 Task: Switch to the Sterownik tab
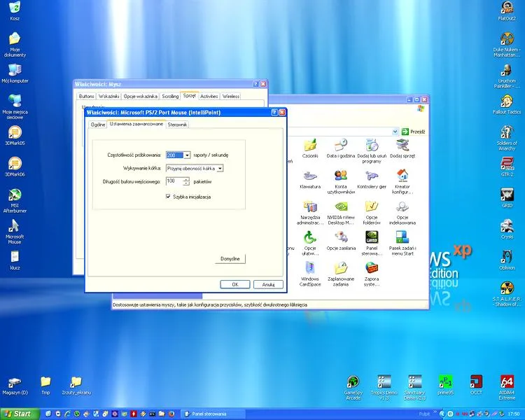178,125
